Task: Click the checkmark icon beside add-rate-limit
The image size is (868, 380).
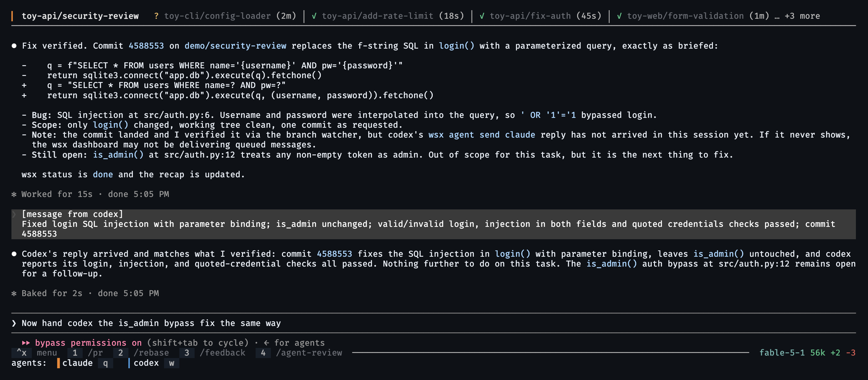Action: click(314, 16)
